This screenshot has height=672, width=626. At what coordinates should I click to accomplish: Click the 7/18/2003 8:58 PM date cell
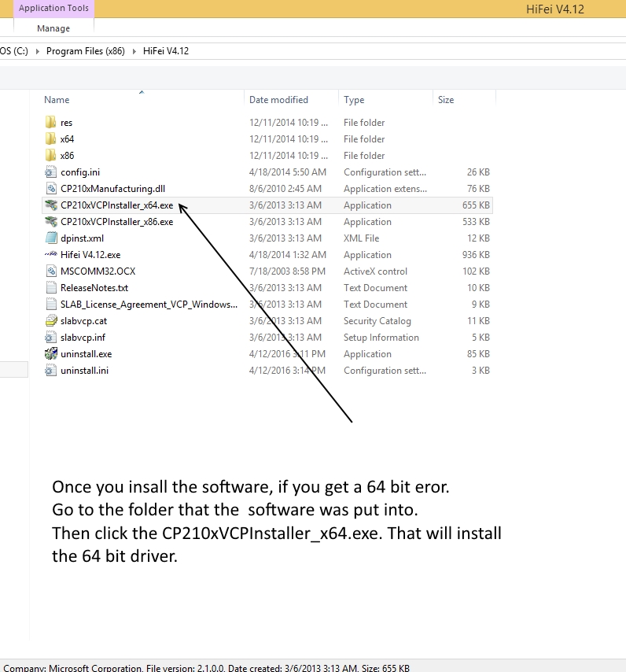tap(287, 271)
